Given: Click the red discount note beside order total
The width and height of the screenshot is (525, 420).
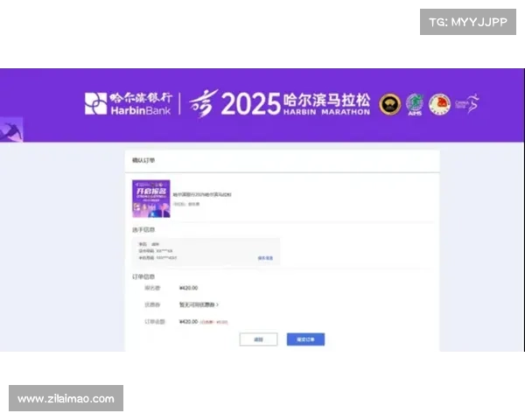Looking at the screenshot, I should [214, 322].
